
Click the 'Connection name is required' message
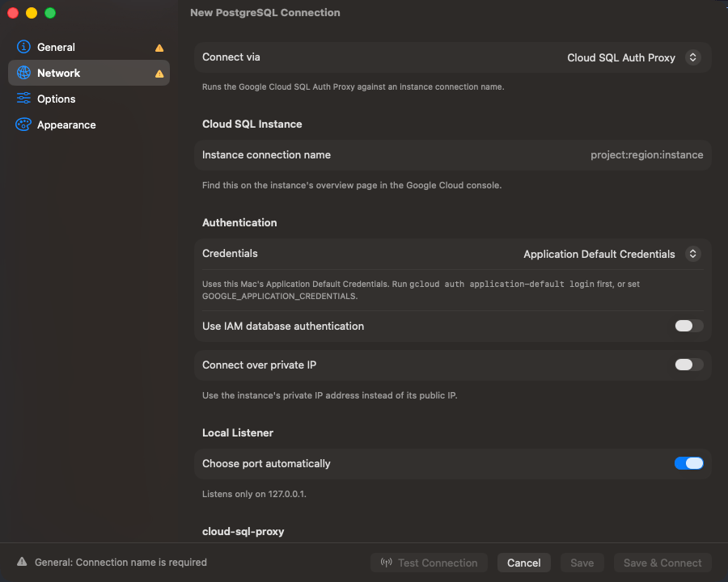121,562
